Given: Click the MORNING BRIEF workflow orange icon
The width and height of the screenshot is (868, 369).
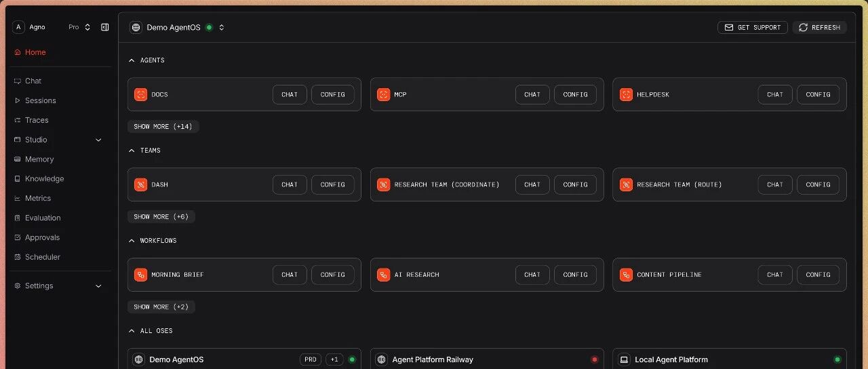Looking at the screenshot, I should (140, 275).
